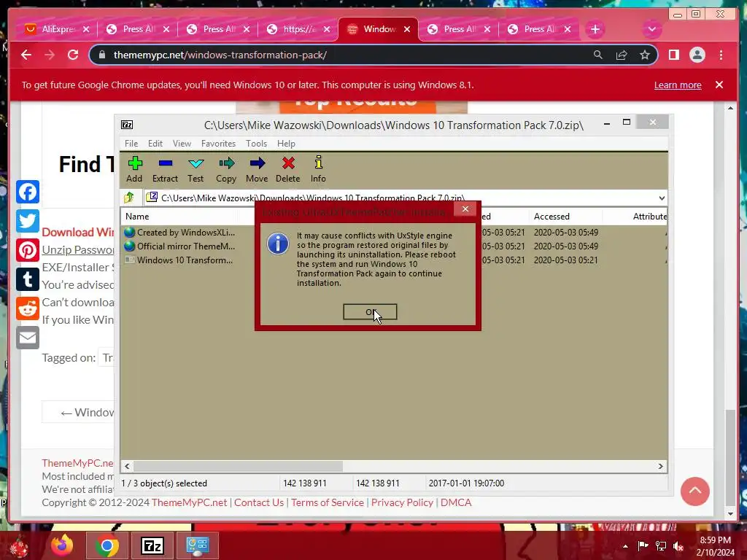Viewport: 747px width, 560px height.
Task: Open 7-Zip View menu
Action: [x=182, y=144]
